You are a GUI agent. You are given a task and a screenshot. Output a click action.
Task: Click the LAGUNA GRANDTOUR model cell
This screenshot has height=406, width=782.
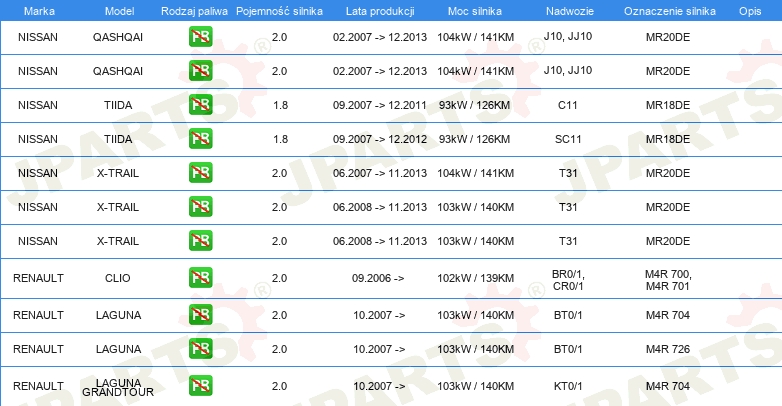pyautogui.click(x=118, y=387)
